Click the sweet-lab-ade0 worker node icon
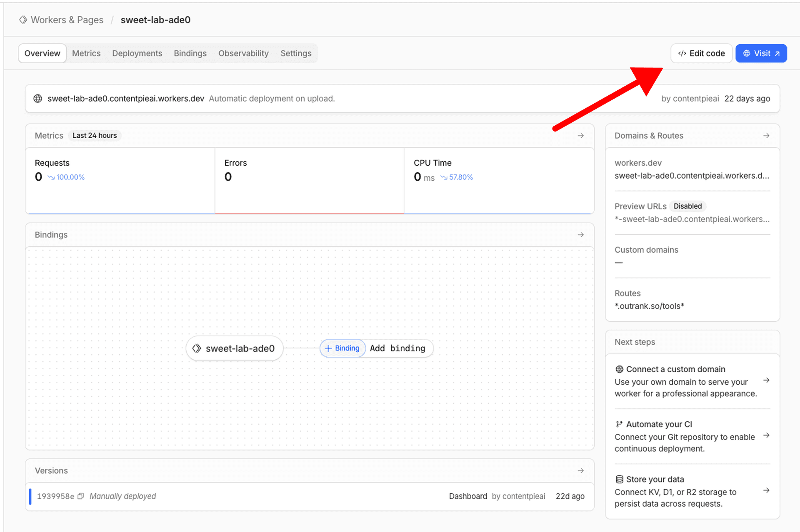800x532 pixels. coord(196,348)
